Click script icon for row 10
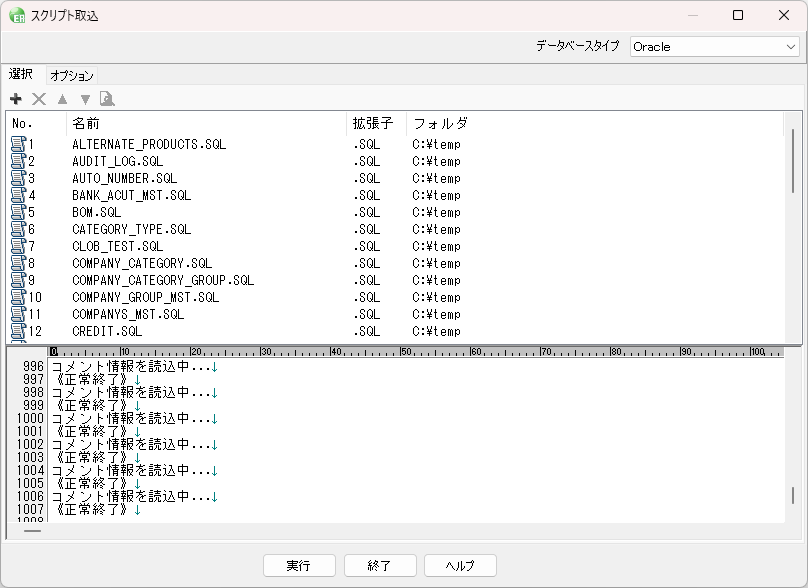 pos(19,297)
